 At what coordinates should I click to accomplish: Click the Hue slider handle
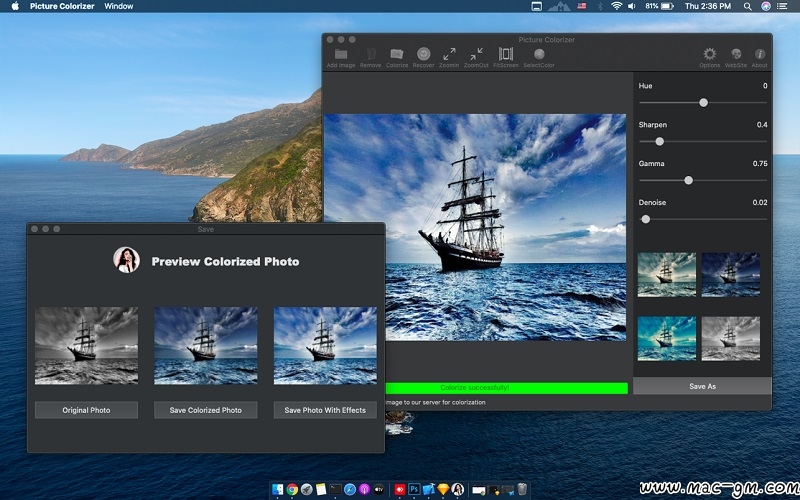click(x=704, y=103)
